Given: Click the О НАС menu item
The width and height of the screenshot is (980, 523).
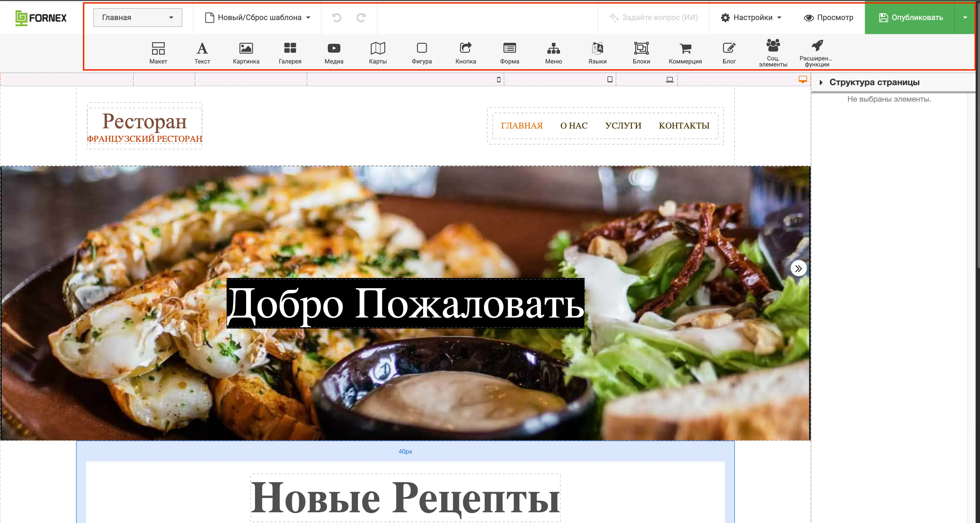Looking at the screenshot, I should pyautogui.click(x=574, y=126).
